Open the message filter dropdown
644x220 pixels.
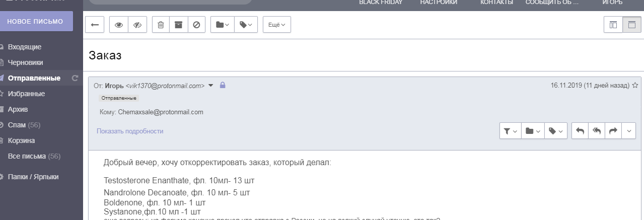tap(510, 131)
